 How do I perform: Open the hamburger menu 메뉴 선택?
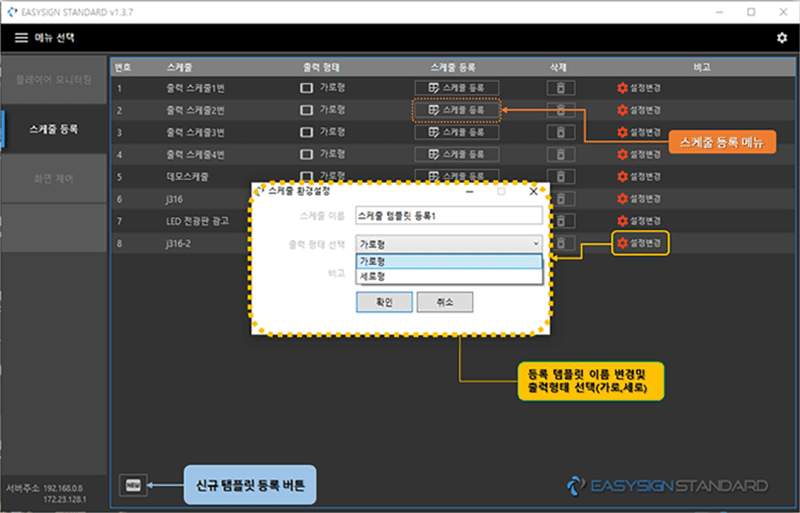pyautogui.click(x=21, y=38)
